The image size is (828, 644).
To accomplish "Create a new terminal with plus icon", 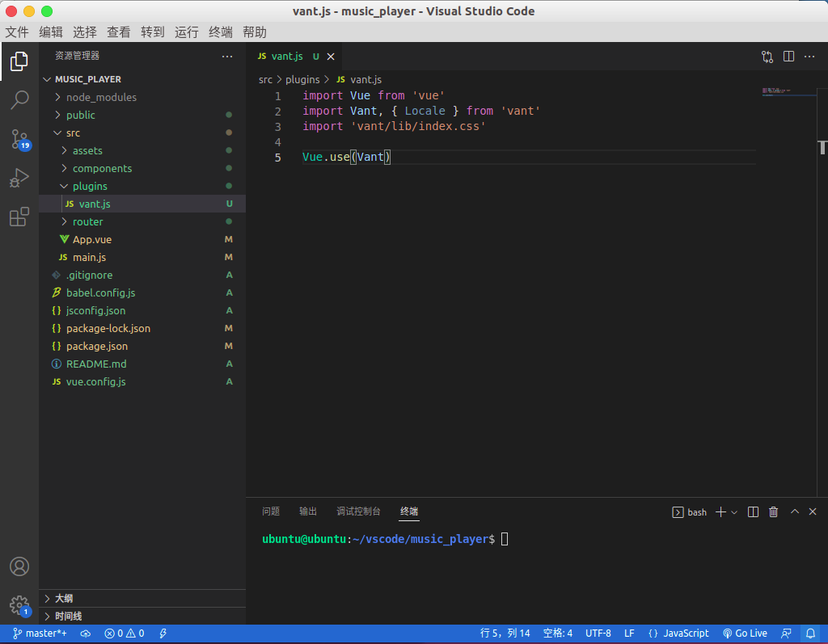I will pos(720,512).
